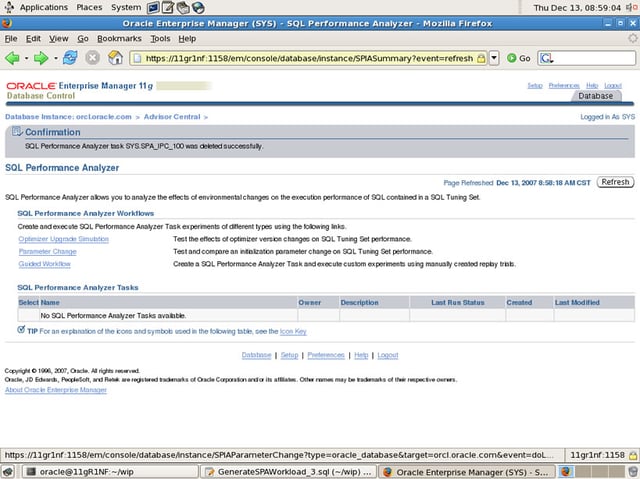
Task: Switch to the oracle@11gR1NF terminal window
Action: [x=110, y=472]
